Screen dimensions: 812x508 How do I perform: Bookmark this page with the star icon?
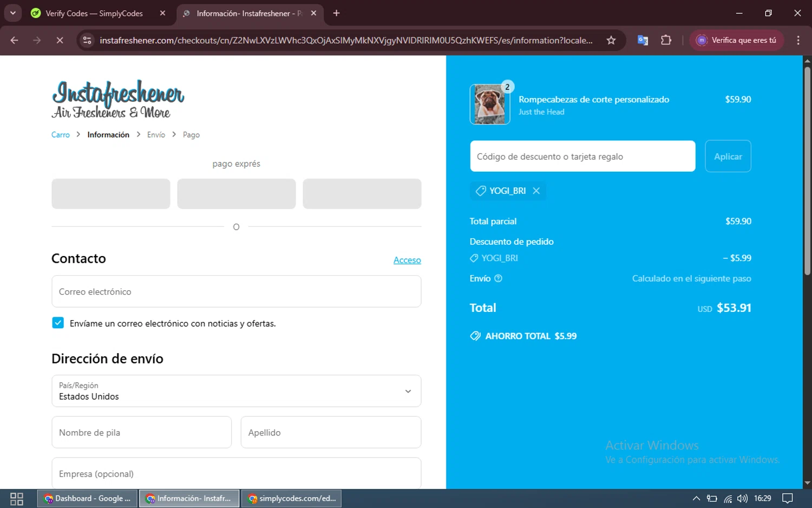point(611,40)
